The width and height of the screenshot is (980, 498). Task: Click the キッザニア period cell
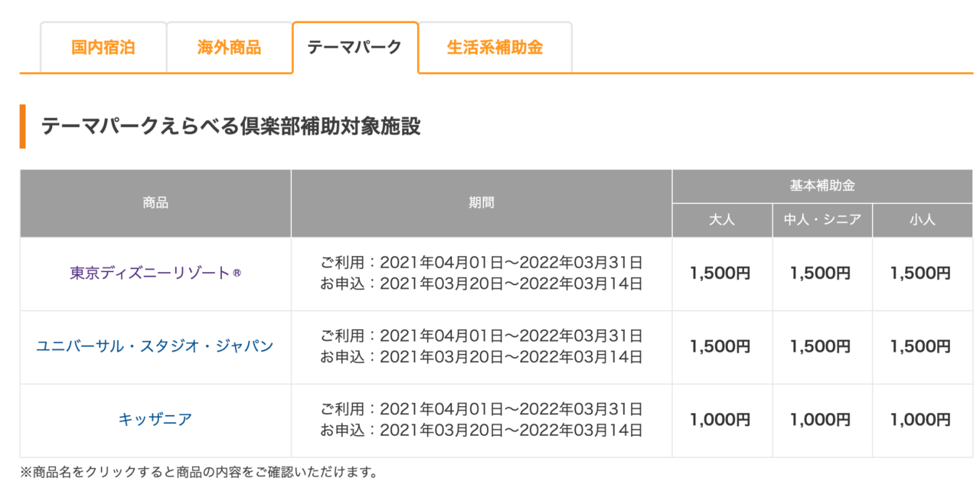click(x=482, y=420)
